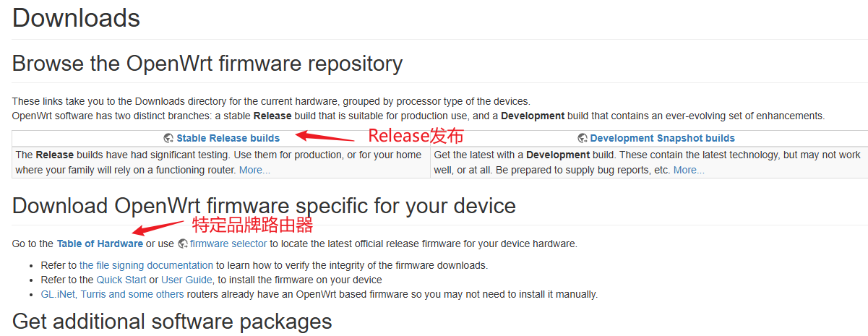This screenshot has height=336, width=868.
Task: Open GL.iNet, Turris and some others link
Action: (113, 294)
